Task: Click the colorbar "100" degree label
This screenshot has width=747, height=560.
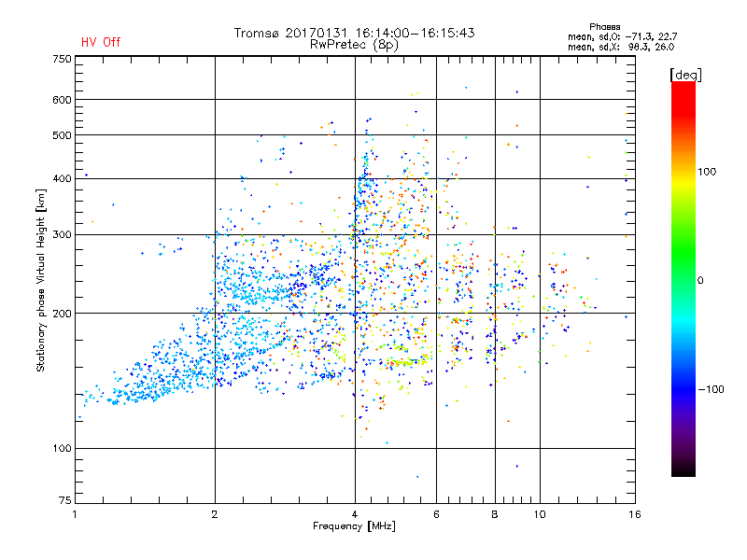Action: click(707, 172)
